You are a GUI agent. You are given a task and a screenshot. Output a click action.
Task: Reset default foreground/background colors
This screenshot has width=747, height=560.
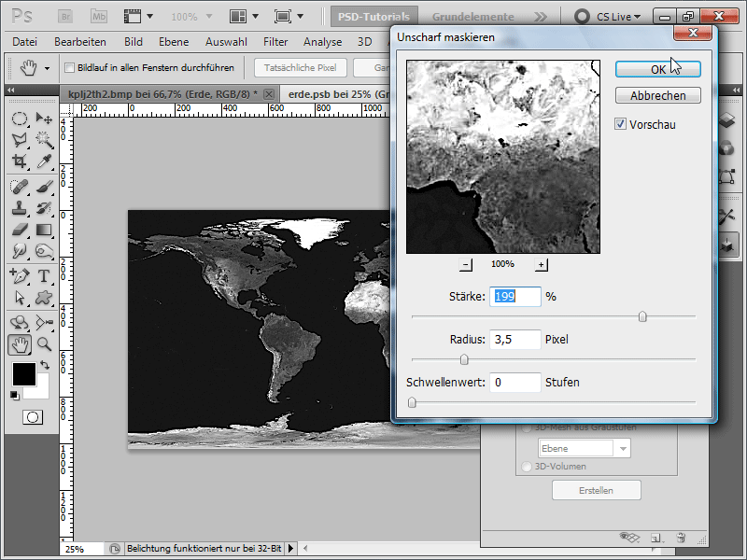(x=15, y=395)
